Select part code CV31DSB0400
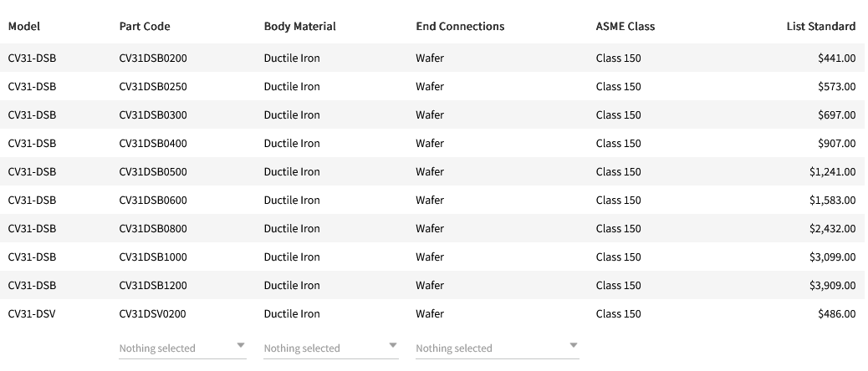868x371 pixels. click(x=153, y=144)
